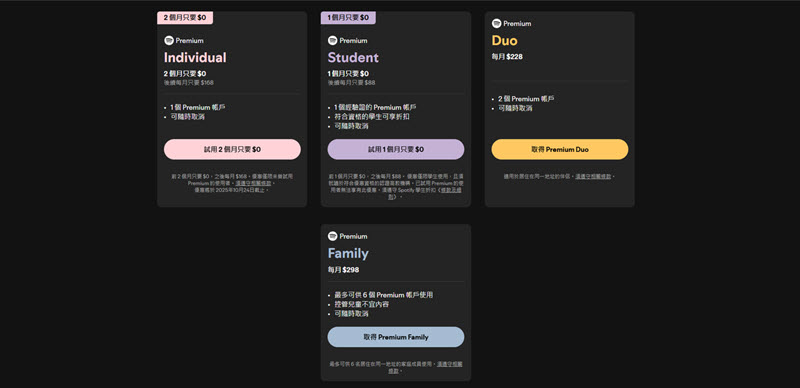Click the 取得 Premium Family button
This screenshot has height=388, width=800.
tap(396, 337)
